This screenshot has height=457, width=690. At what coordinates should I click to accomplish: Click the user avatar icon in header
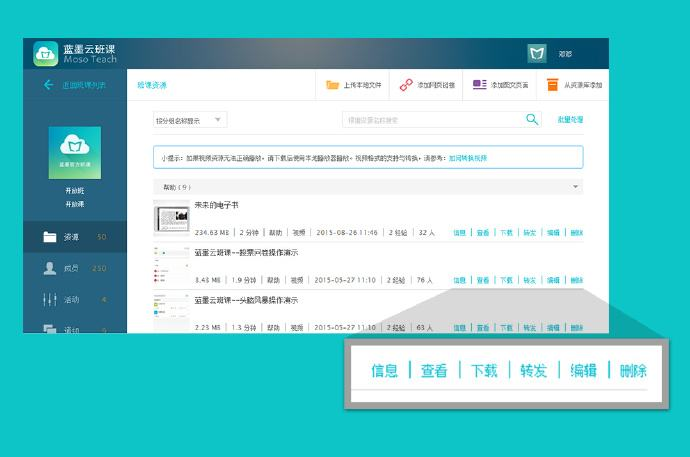coord(537,54)
